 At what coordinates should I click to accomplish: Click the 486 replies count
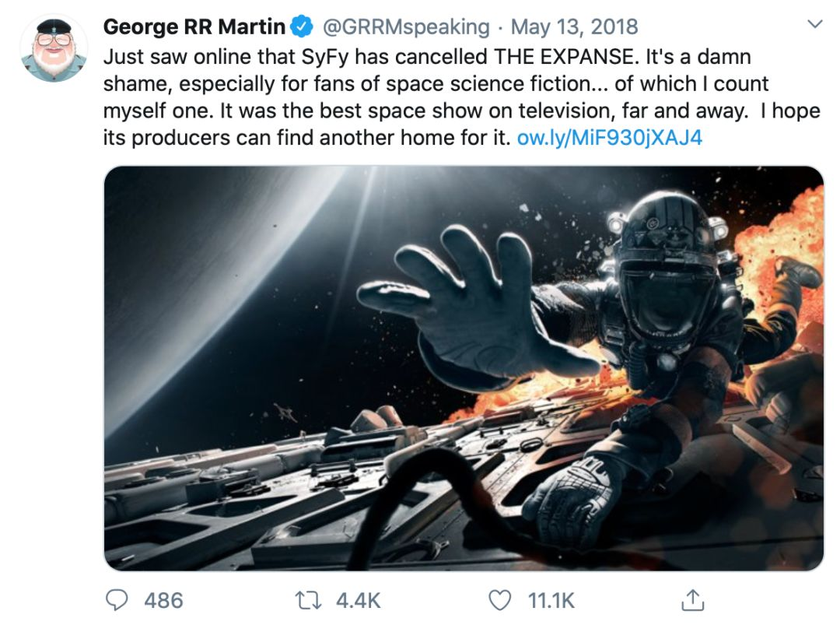tap(163, 600)
